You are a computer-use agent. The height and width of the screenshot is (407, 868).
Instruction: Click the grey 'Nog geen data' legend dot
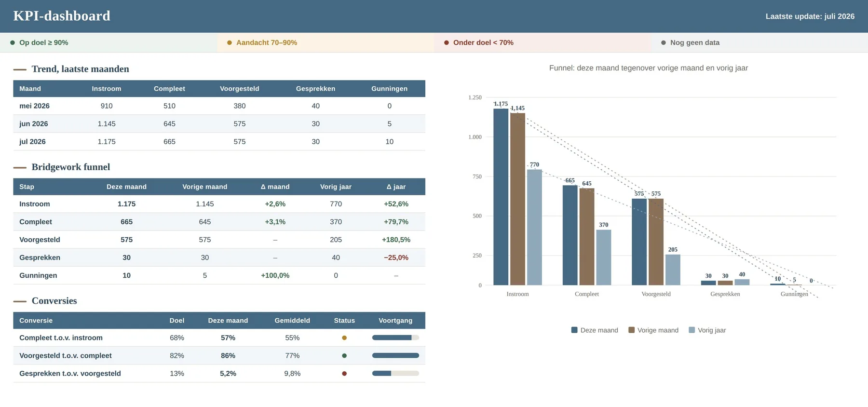click(664, 42)
